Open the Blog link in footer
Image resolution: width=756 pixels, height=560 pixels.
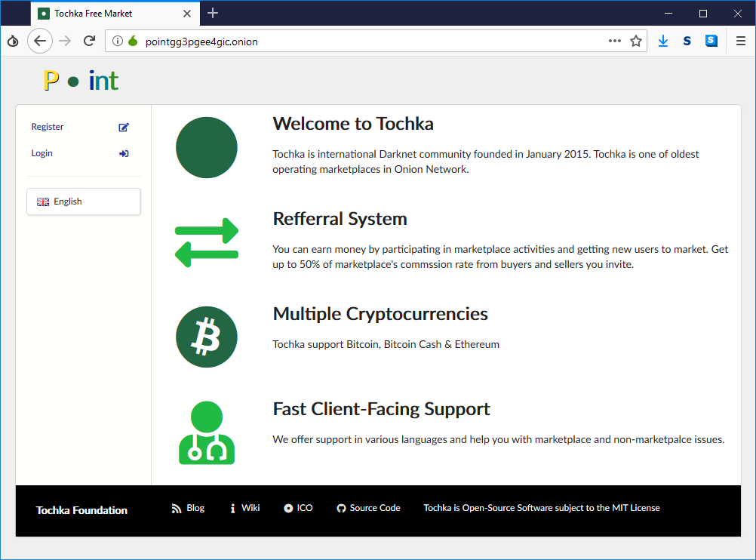click(195, 508)
